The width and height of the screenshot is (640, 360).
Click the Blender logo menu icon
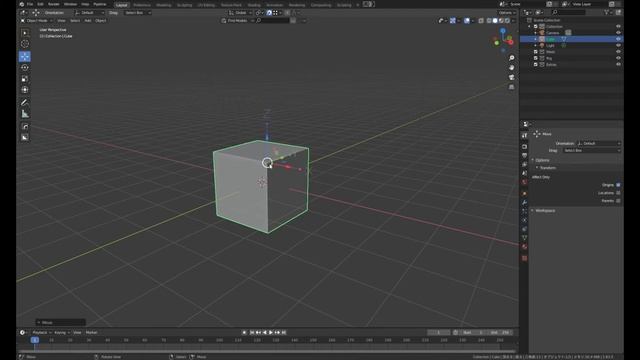pos(22,4)
